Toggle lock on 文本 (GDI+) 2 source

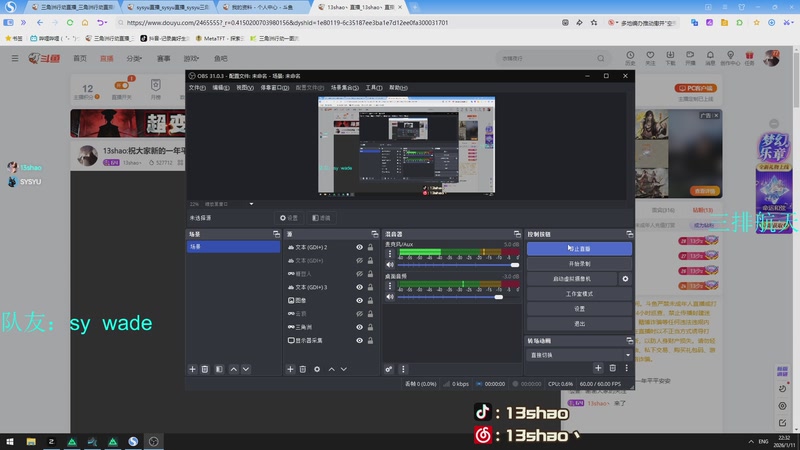pos(370,247)
